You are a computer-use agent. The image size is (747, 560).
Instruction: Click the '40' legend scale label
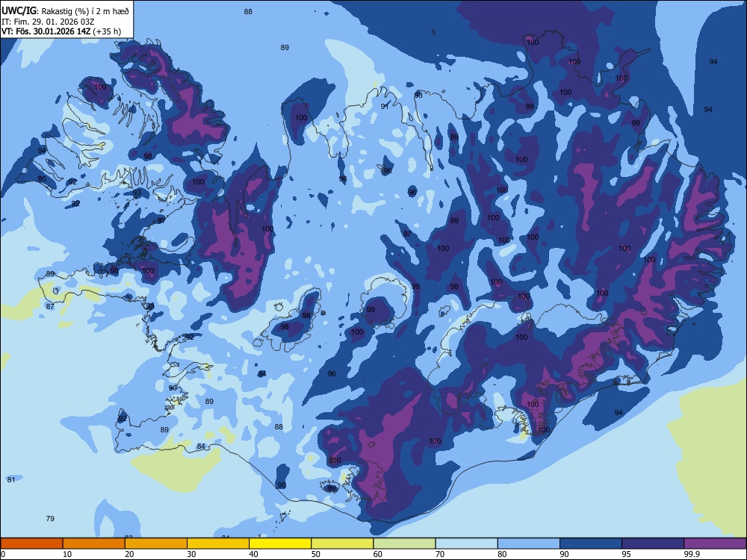[x=253, y=554]
